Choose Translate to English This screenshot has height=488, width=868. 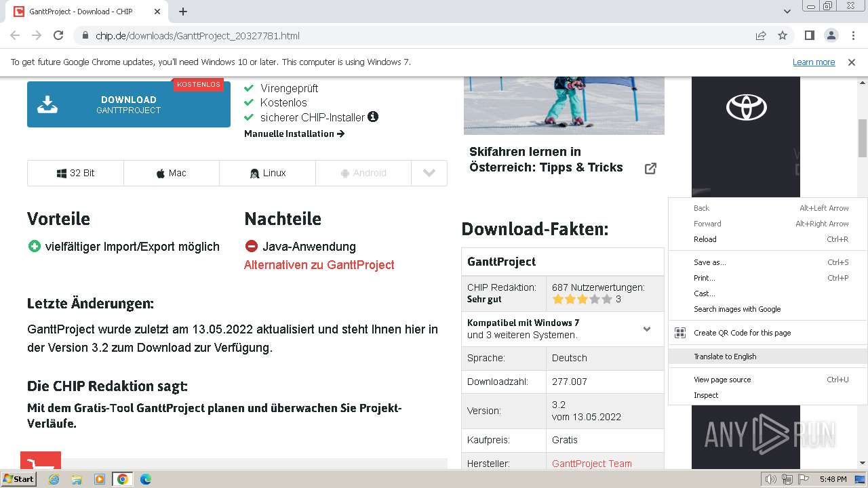(x=768, y=357)
